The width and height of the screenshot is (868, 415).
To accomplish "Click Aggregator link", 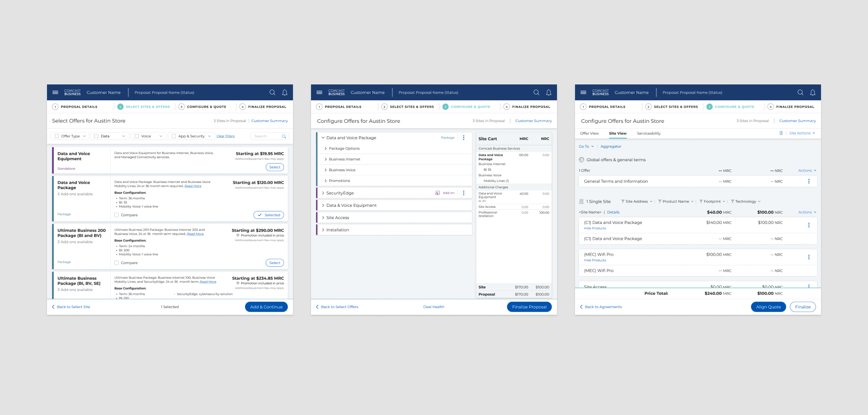I will (x=611, y=146).
